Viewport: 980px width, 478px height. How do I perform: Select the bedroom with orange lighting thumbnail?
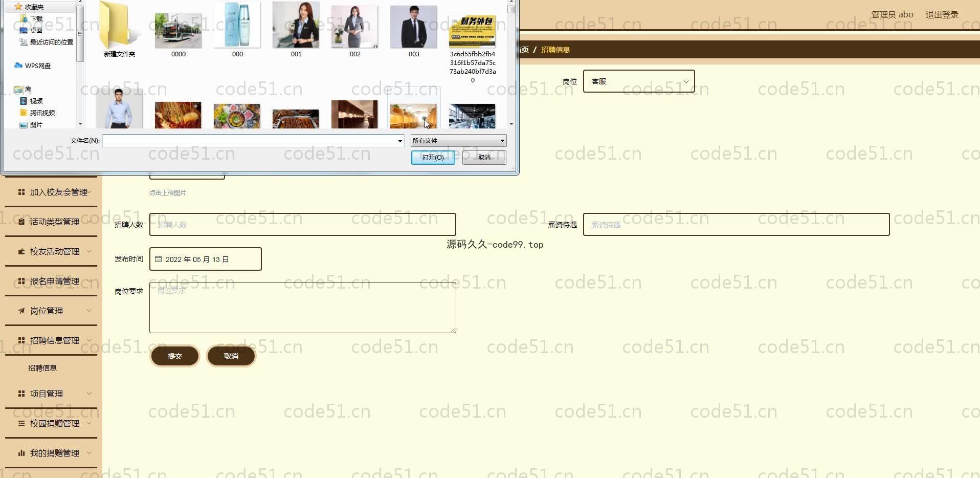(413, 116)
